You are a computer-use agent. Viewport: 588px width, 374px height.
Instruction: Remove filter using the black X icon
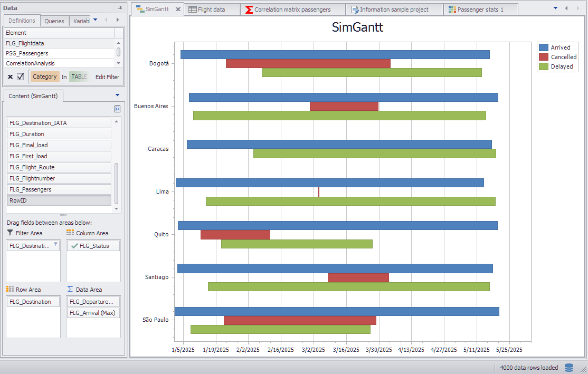10,77
